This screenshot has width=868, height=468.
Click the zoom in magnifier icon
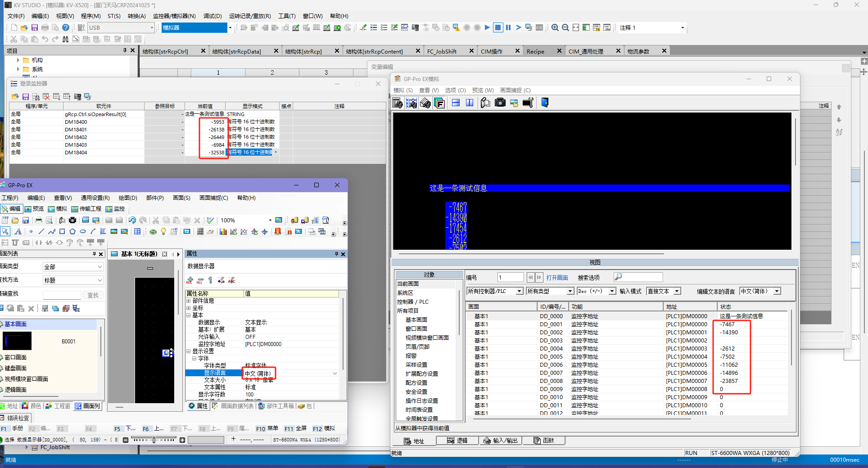coord(555,27)
